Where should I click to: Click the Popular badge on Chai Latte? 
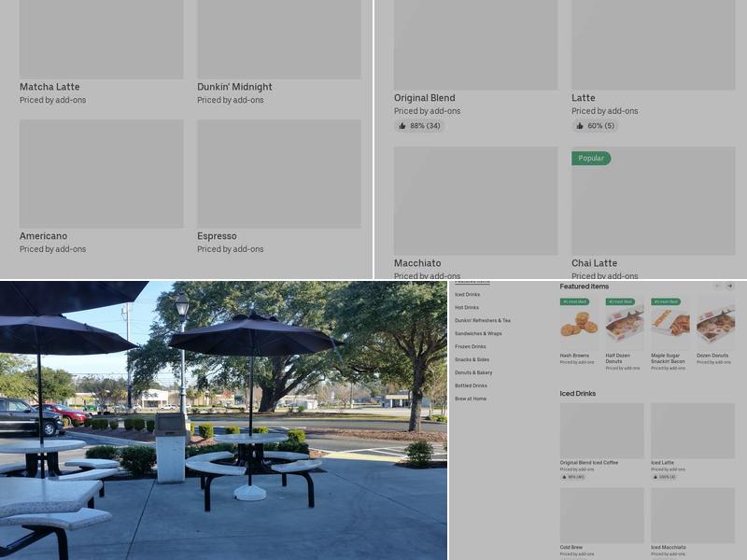click(x=591, y=159)
